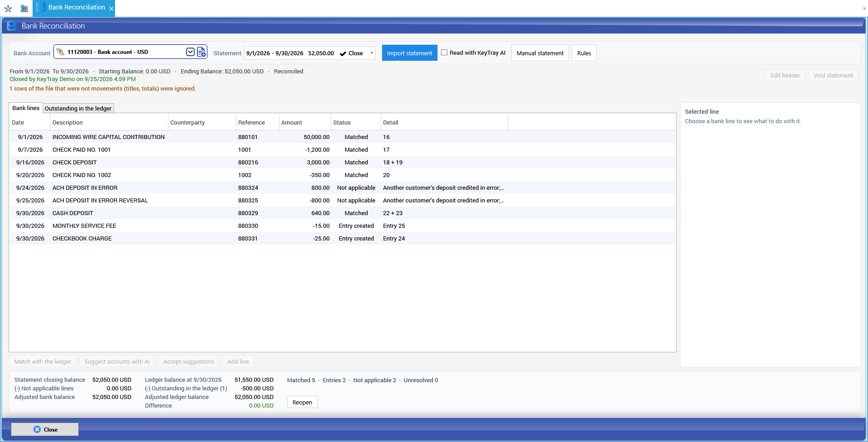
Task: Select the CASH DEPOSIT line
Action: click(342, 213)
